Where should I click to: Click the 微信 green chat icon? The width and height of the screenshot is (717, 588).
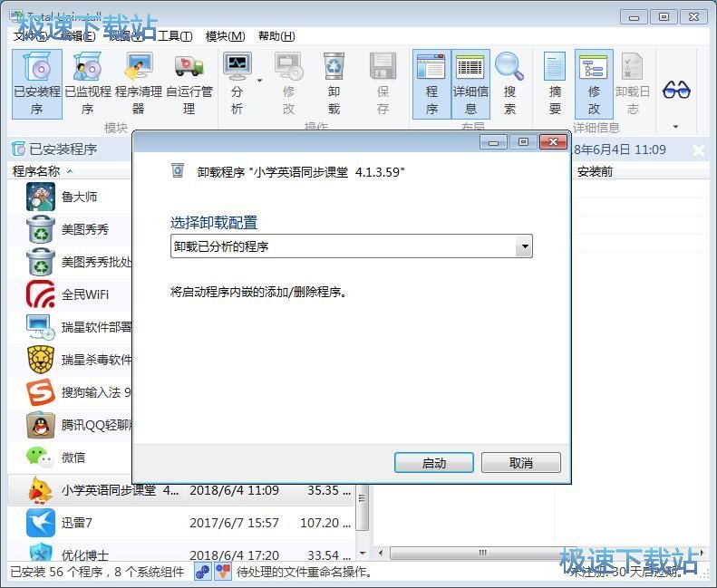[41, 458]
